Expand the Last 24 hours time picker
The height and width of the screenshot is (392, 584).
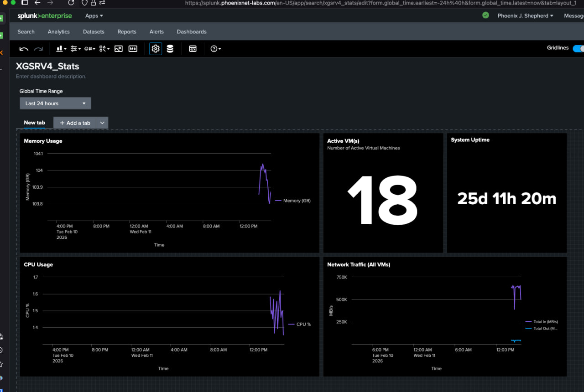55,103
